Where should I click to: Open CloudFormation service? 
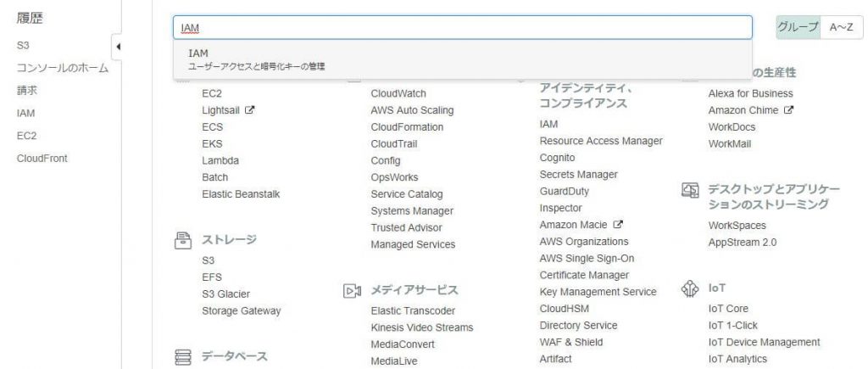[x=407, y=127]
